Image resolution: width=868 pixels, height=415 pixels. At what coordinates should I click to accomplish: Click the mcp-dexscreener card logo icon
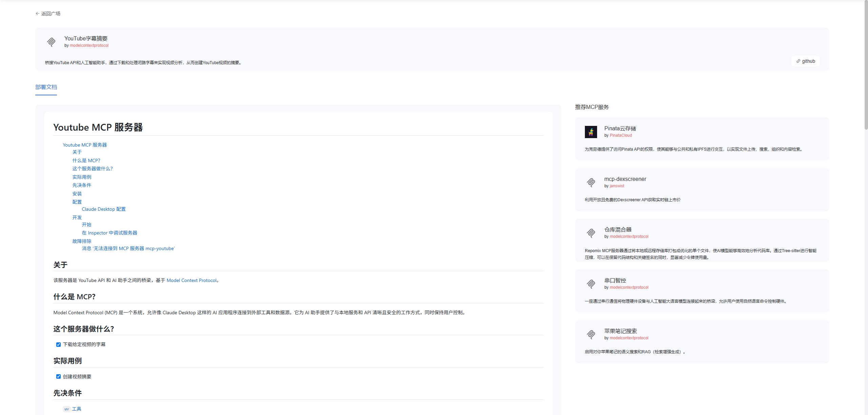591,183
